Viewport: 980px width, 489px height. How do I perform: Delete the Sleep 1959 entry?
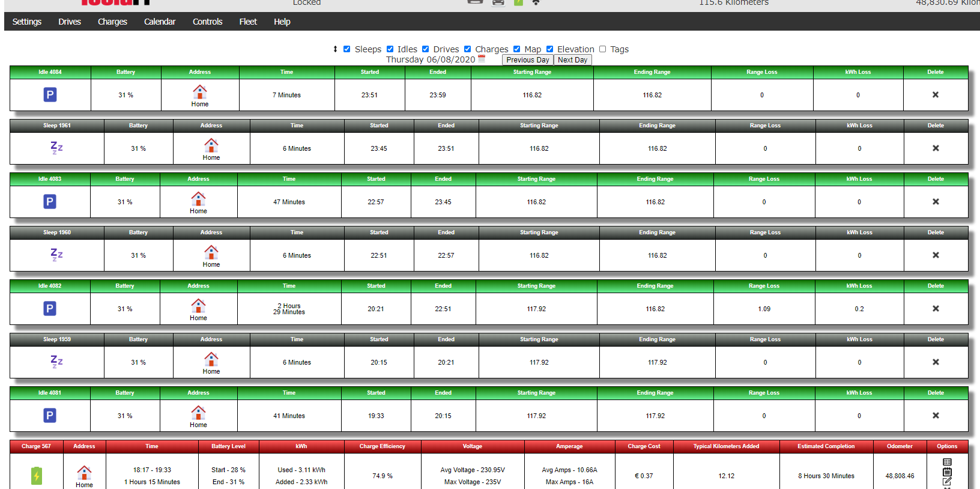tap(936, 362)
